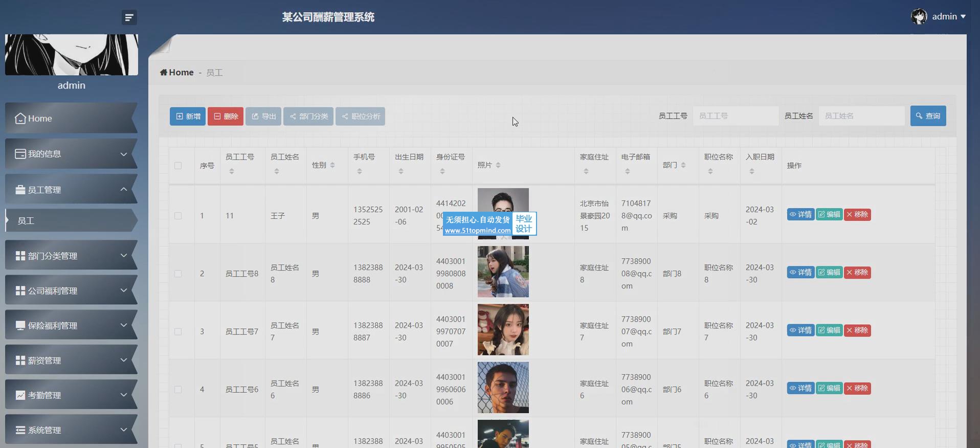Sort by 身份证号 column arrows
Screen dimensions: 980x448
442,171
